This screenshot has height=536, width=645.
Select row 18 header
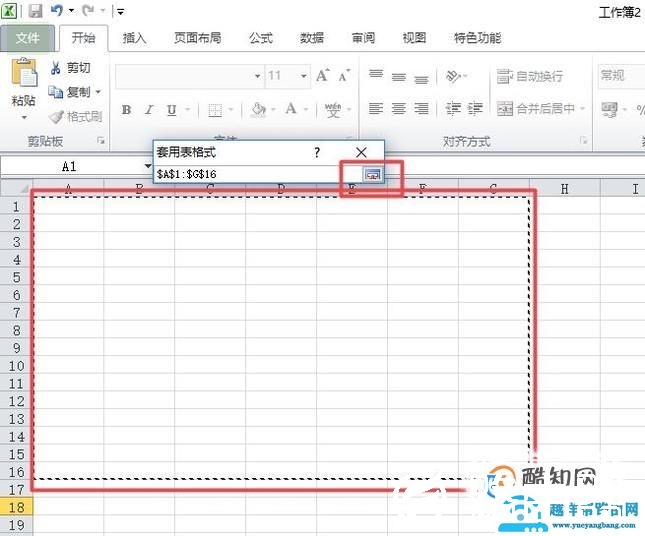pos(16,507)
